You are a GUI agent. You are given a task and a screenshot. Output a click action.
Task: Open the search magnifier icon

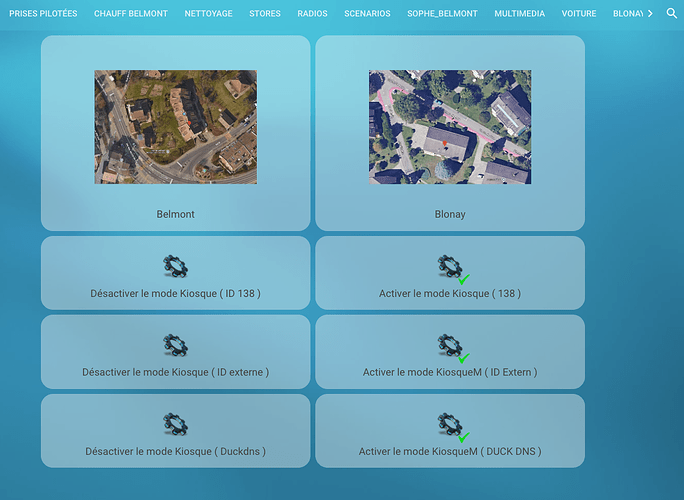tap(672, 13)
